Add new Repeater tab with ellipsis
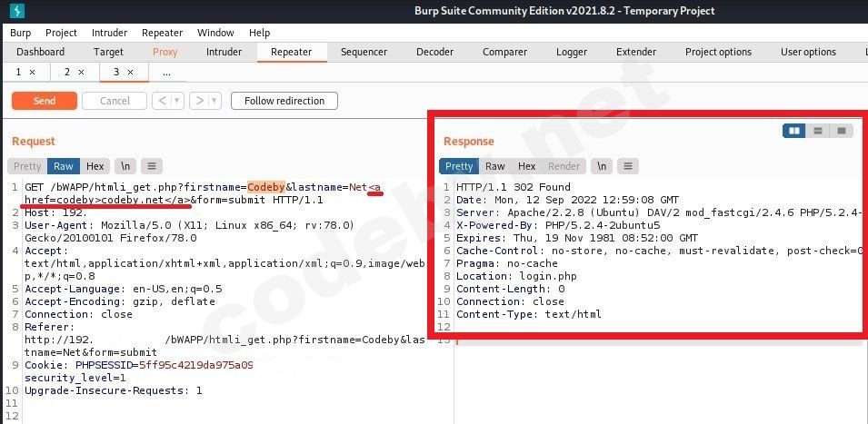The height and width of the screenshot is (424, 868). click(166, 72)
